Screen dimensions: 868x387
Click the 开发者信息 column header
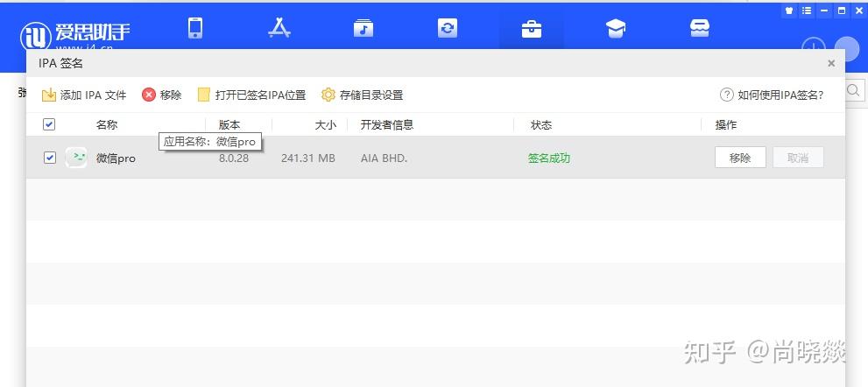(387, 125)
